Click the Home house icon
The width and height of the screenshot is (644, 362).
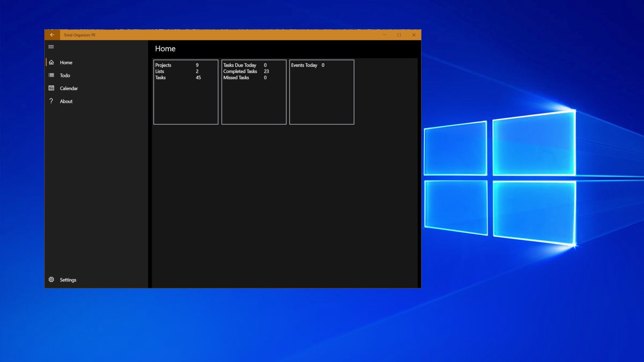click(x=51, y=62)
